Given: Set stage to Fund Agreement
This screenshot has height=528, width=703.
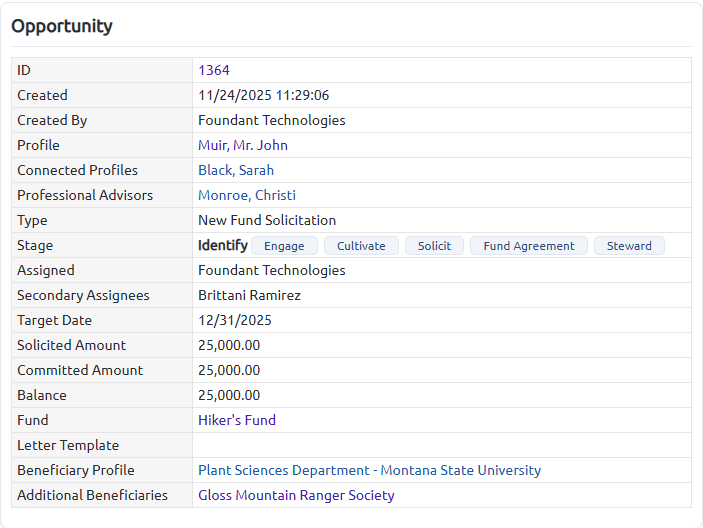Looking at the screenshot, I should (529, 246).
